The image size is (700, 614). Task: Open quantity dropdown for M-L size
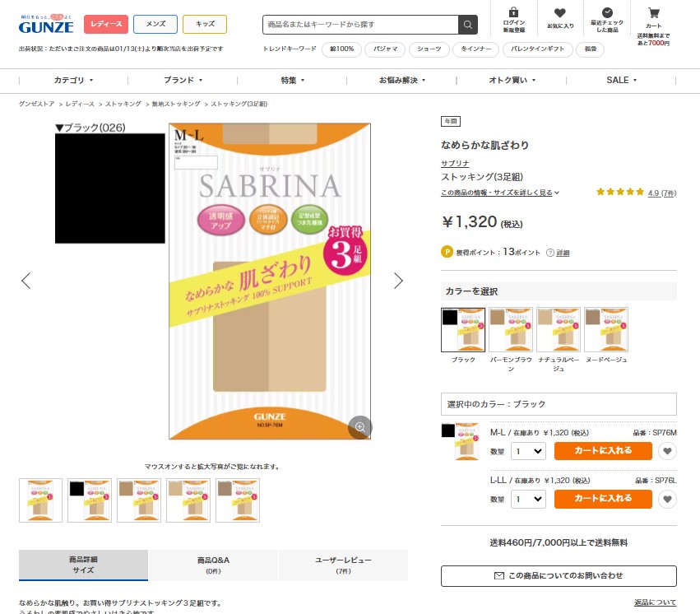pos(528,451)
